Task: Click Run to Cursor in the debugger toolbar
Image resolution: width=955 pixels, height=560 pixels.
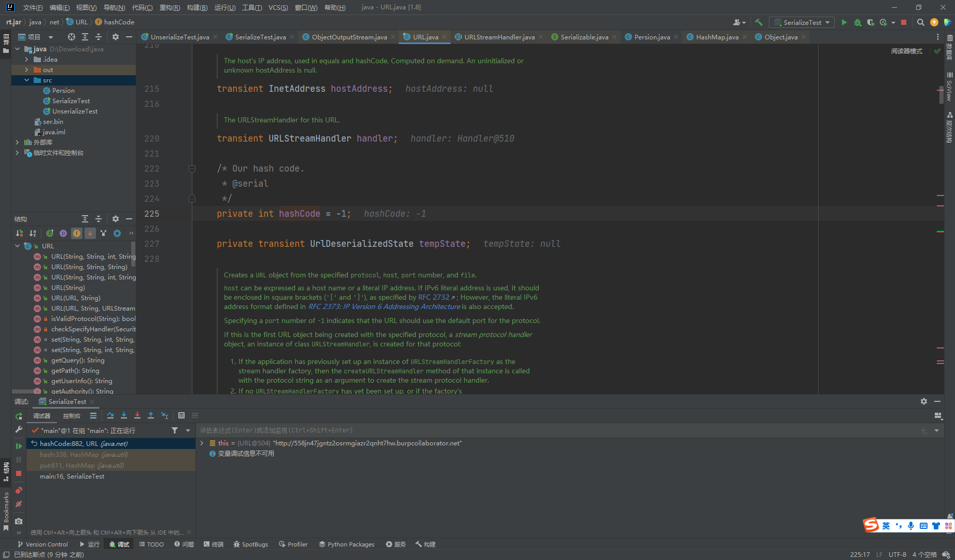Action: pyautogui.click(x=164, y=415)
